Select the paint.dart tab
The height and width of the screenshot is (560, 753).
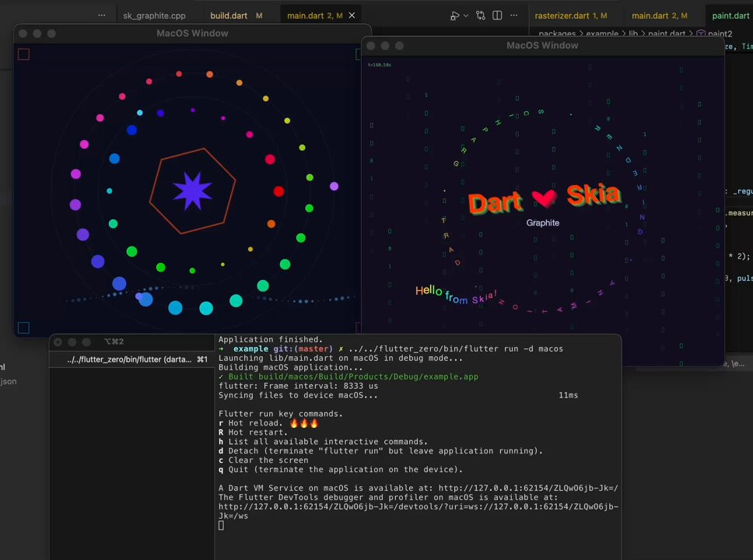pos(730,16)
